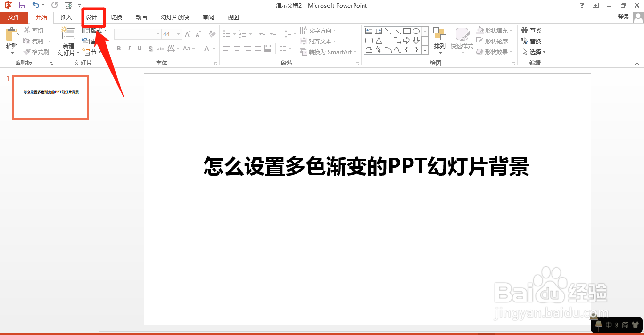Open the Section (节) dropdown
Screen dimensions: 644x335
pyautogui.click(x=92, y=52)
